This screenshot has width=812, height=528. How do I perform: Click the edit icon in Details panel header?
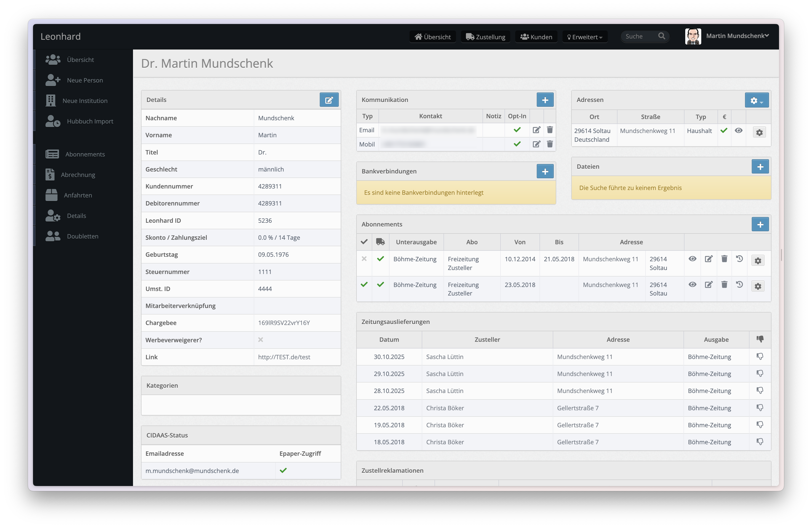point(329,100)
